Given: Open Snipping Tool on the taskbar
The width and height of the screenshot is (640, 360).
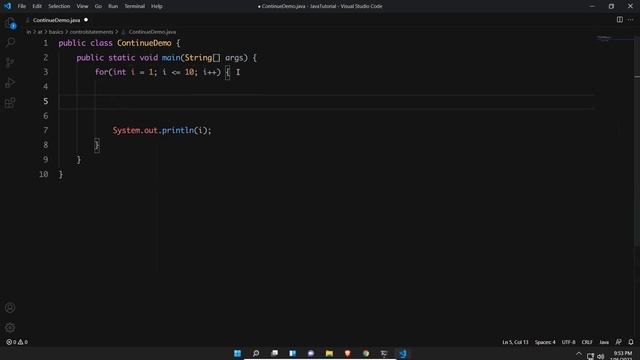Looking at the screenshot, I should pyautogui.click(x=384, y=353).
